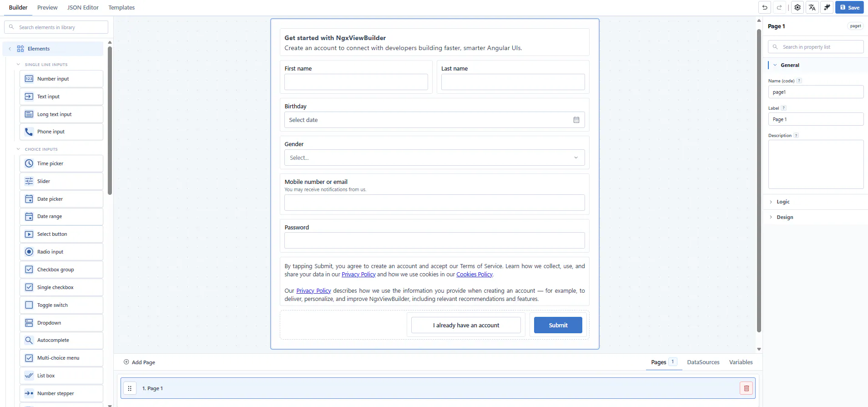The height and width of the screenshot is (407, 868).
Task: Click help icon next to Name (code)
Action: pyautogui.click(x=799, y=81)
